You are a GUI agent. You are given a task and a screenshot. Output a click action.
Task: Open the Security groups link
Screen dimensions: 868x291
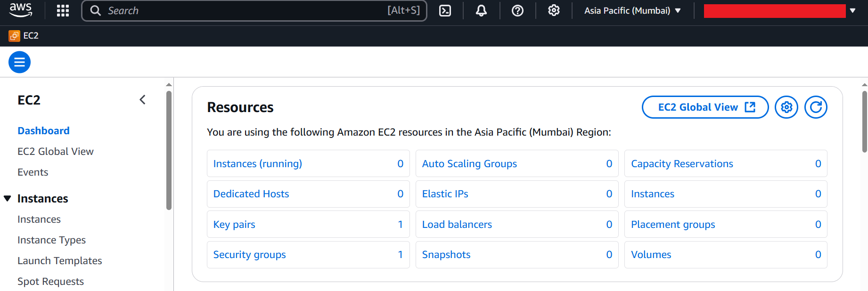click(250, 255)
